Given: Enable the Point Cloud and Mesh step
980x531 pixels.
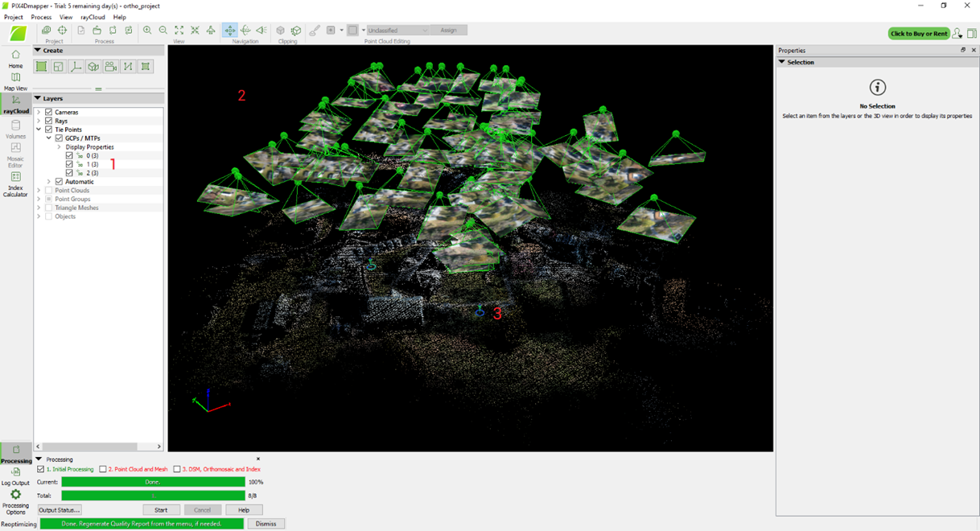Looking at the screenshot, I should pyautogui.click(x=103, y=469).
